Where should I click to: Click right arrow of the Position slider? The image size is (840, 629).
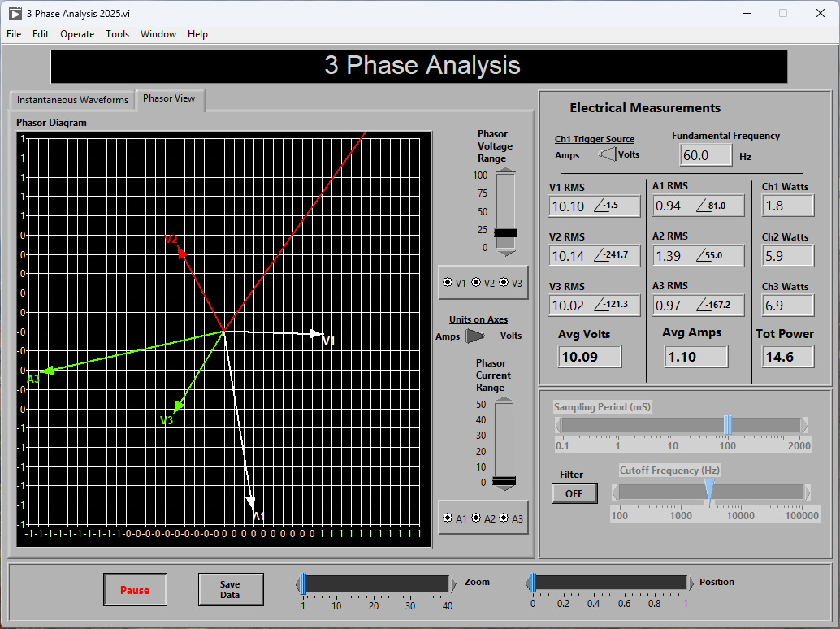pos(691,583)
